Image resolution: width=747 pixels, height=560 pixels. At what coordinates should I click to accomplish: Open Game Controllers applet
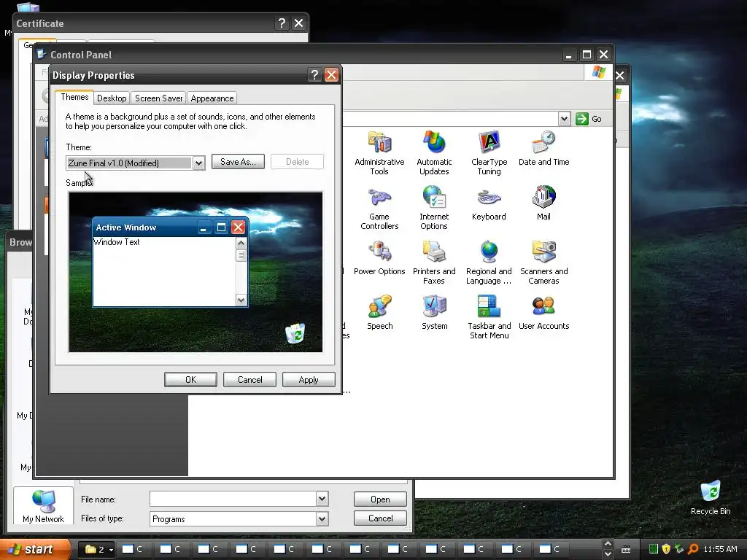379,208
